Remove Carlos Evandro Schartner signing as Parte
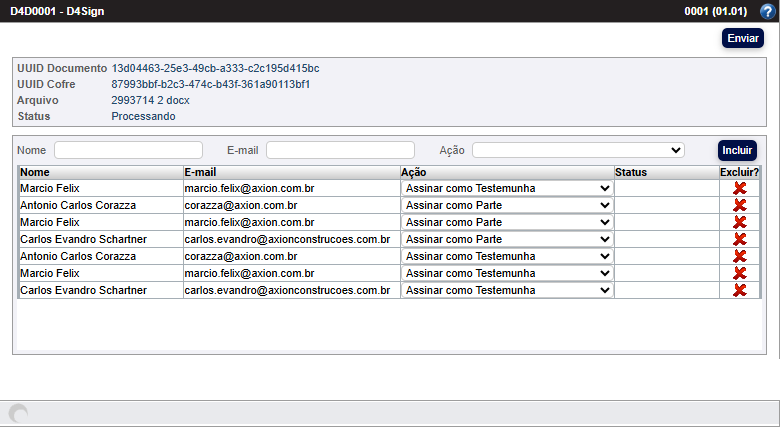Viewport: 780px width, 428px height. click(739, 239)
